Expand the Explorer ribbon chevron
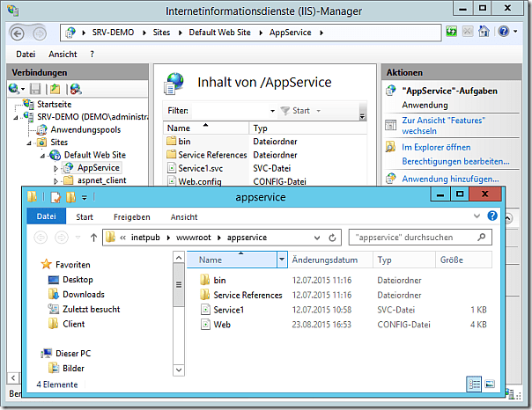 coord(477,216)
